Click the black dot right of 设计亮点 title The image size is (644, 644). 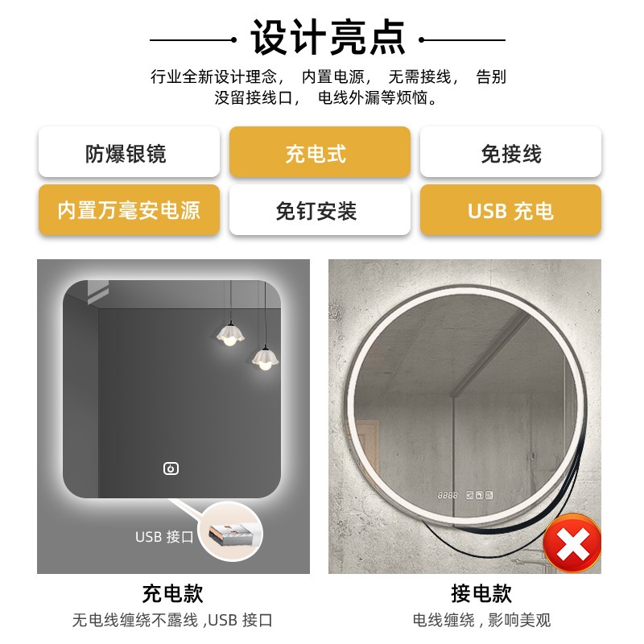[x=421, y=39]
